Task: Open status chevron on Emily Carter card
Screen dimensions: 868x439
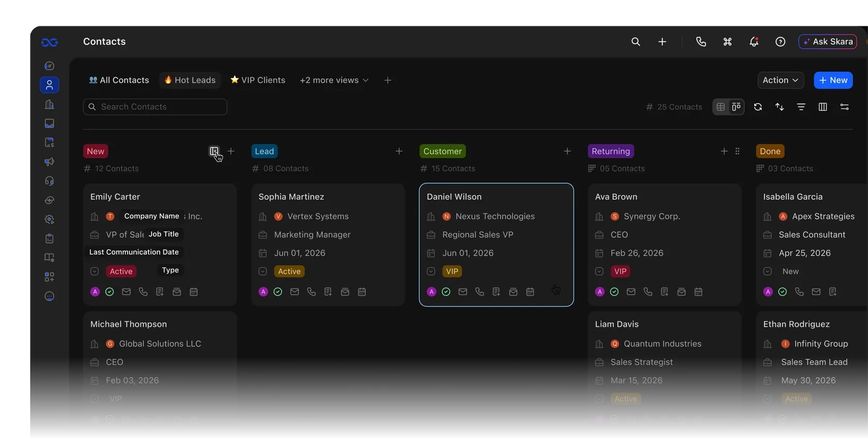Action: (x=95, y=271)
